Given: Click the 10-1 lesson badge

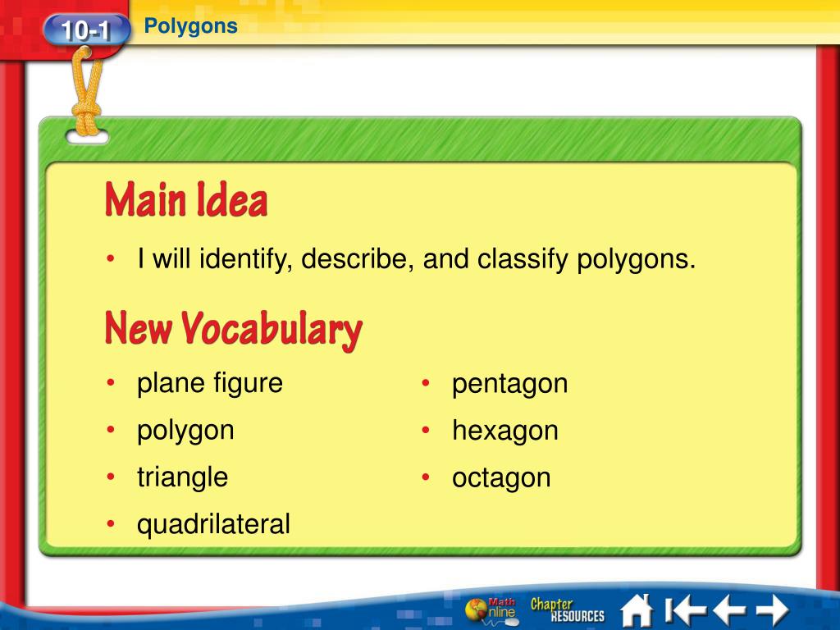Looking at the screenshot, I should 86,30.
